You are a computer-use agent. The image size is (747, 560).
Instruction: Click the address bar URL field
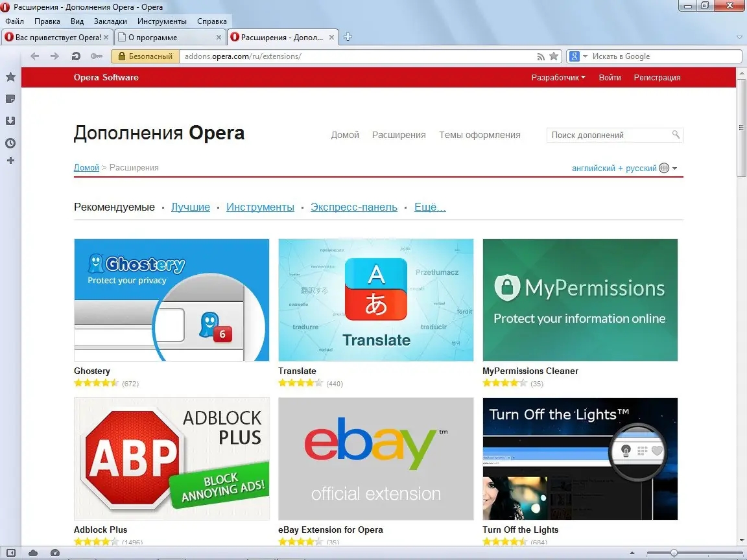357,56
